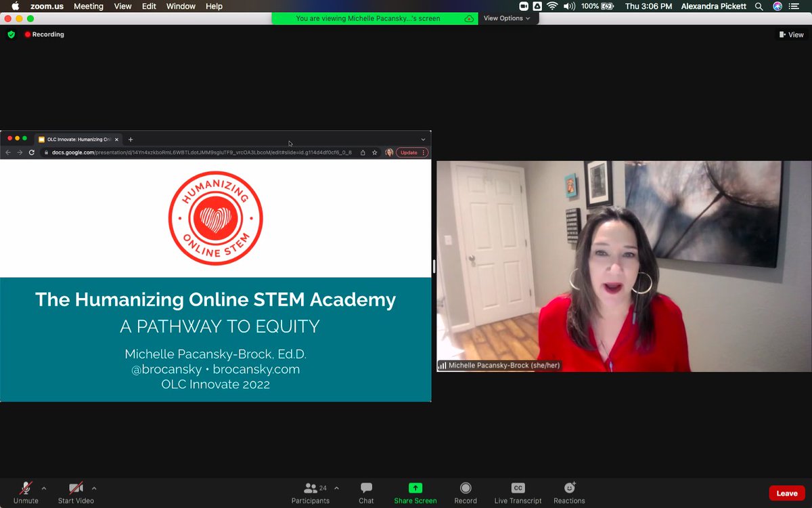This screenshot has width=812, height=508.
Task: Open the Chat panel
Action: tap(366, 492)
